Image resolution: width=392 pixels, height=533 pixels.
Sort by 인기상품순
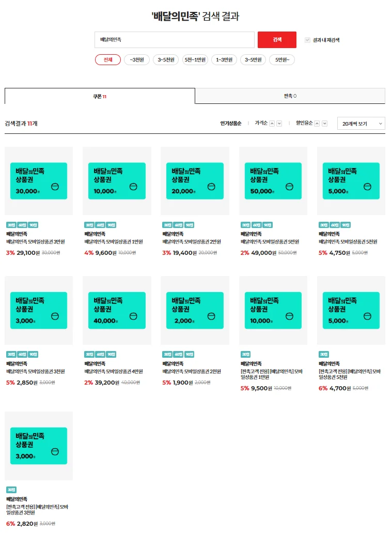[x=231, y=123]
